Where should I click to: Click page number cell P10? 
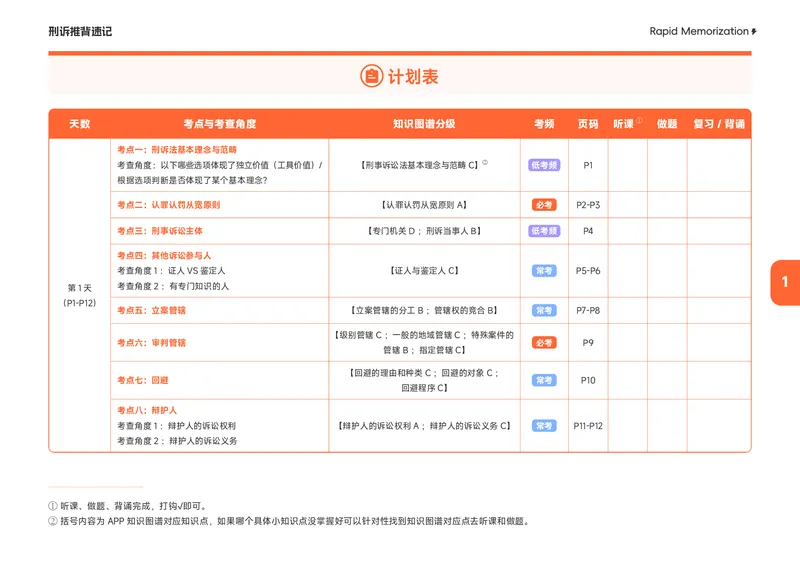588,380
